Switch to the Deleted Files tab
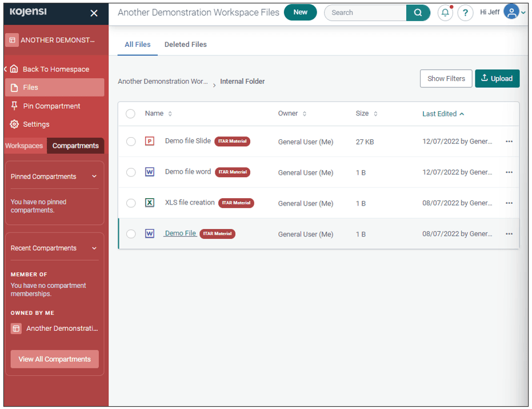 click(185, 45)
